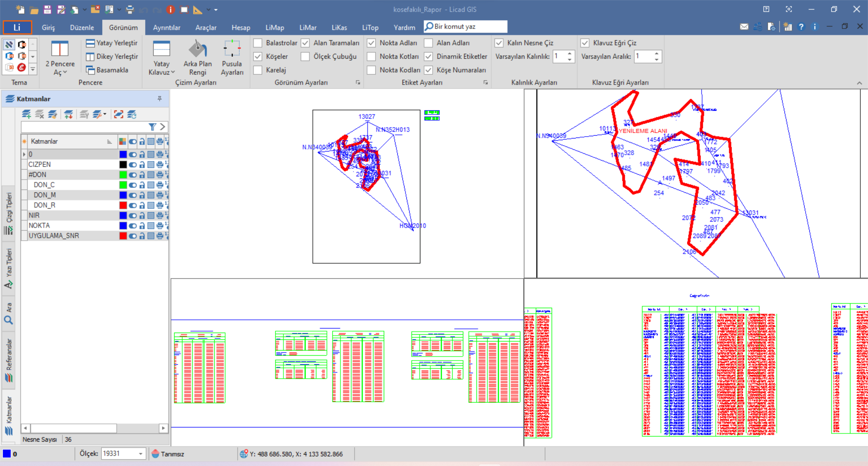Screen dimensions: 868x466
Task: Select the red circular theme icon in Tema gallery
Action: pyautogui.click(x=21, y=68)
